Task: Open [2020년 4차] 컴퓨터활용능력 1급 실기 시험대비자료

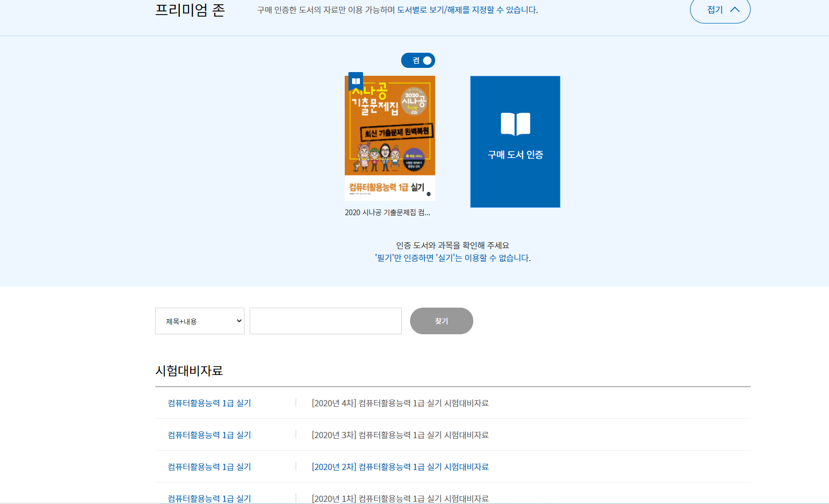Action: pos(400,403)
